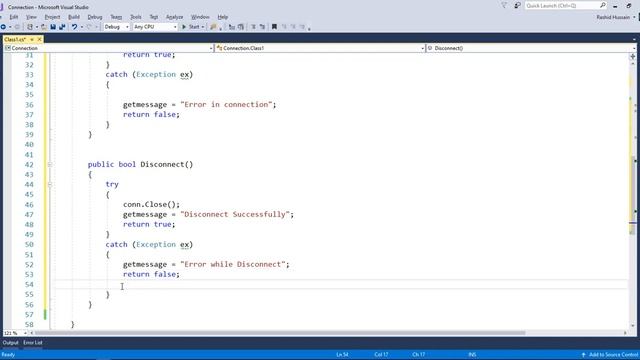
Task: Click the Quick Launch search magnifier icon
Action: click(x=603, y=5)
